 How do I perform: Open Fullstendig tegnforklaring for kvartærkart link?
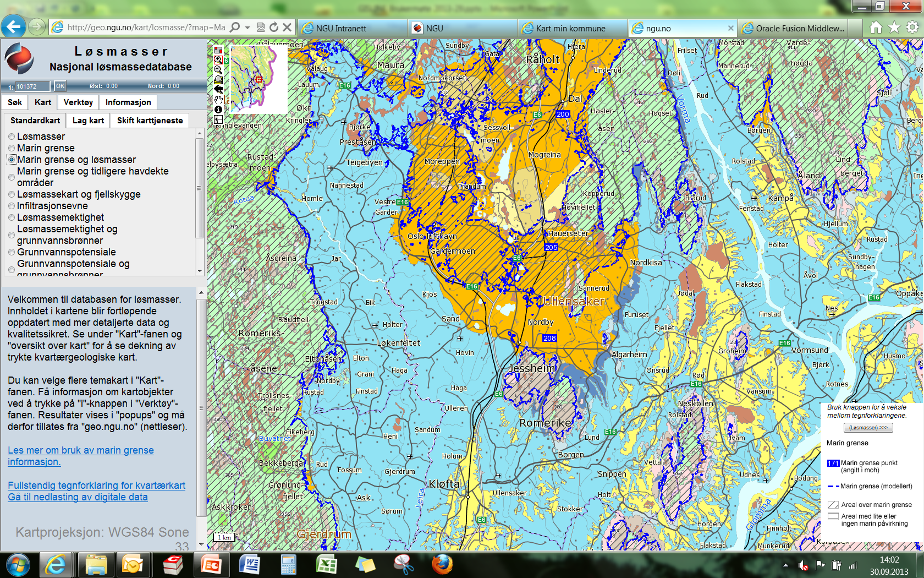97,486
